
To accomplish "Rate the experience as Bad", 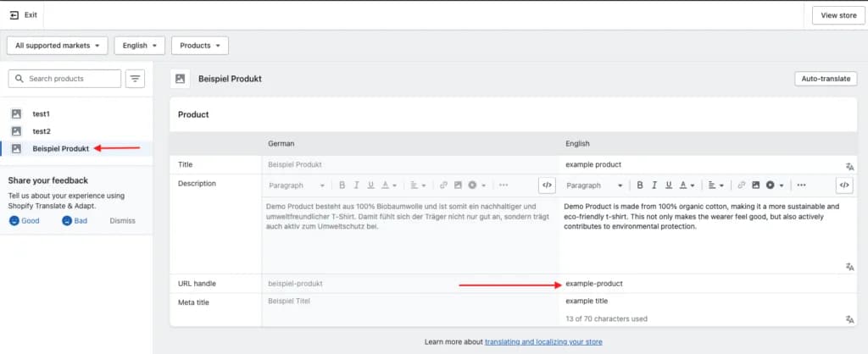I will [75, 221].
